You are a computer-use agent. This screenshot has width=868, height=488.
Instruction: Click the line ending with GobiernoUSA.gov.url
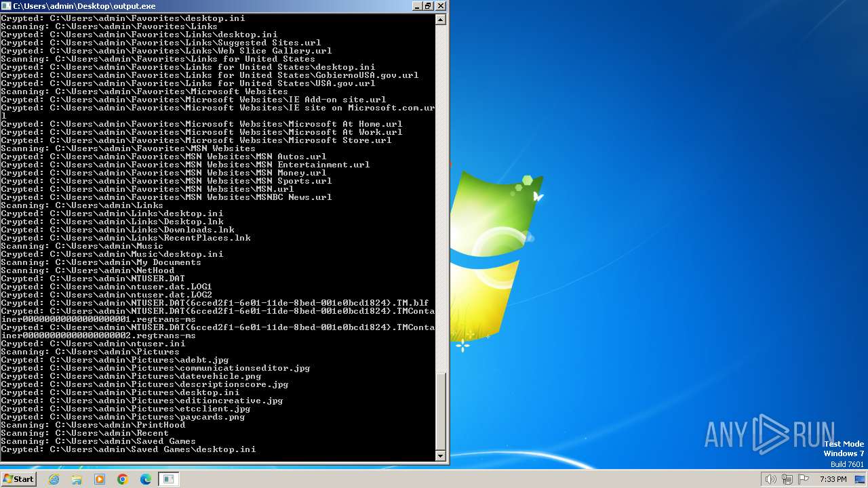pos(210,75)
